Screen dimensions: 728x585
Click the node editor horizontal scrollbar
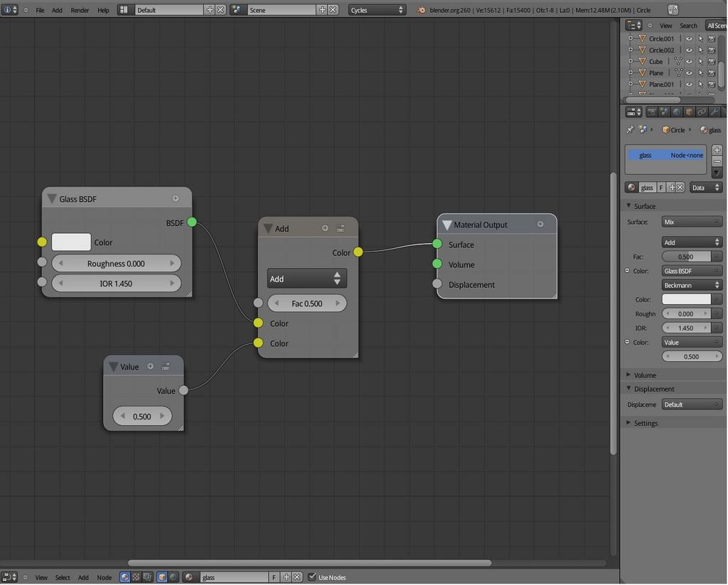[x=309, y=563]
